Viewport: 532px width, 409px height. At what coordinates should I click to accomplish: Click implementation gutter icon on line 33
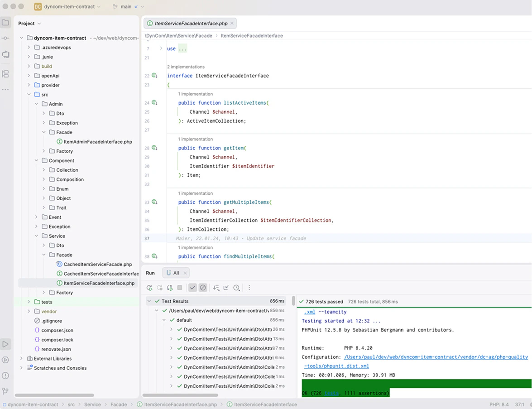pos(155,202)
